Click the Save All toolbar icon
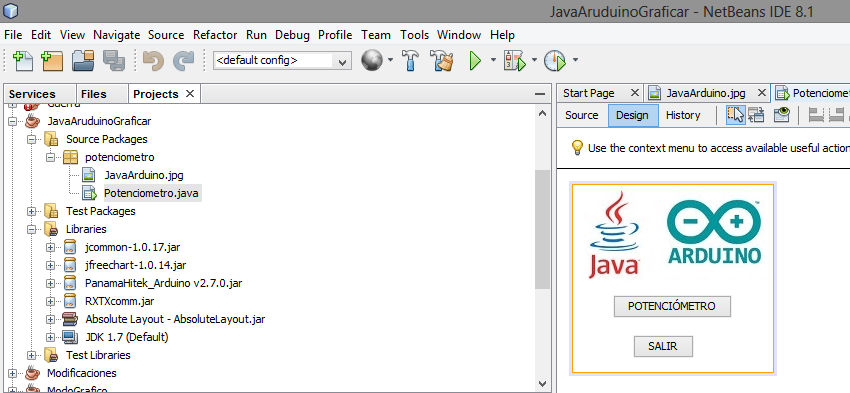The height and width of the screenshot is (393, 850). click(x=113, y=60)
